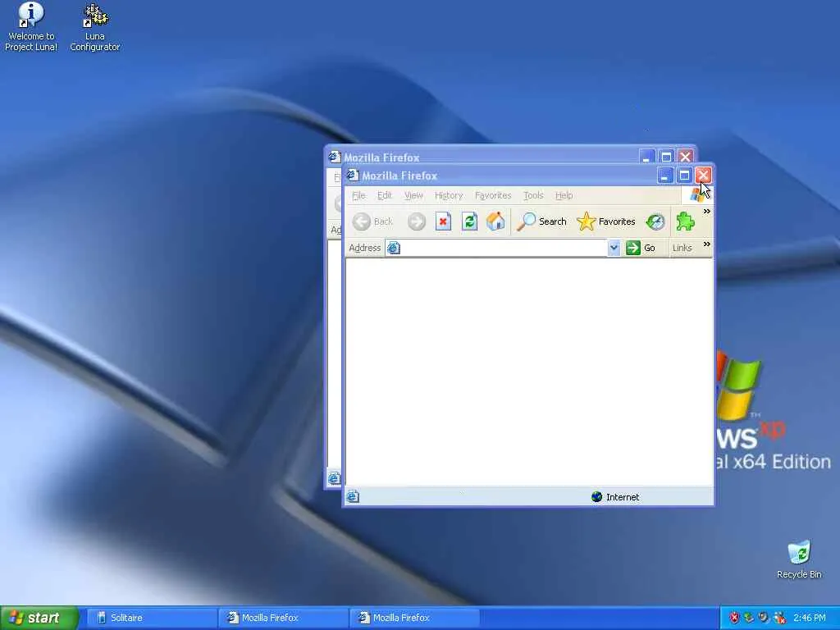The image size is (840, 630).
Task: Open Favorites star toolbar button
Action: (606, 221)
